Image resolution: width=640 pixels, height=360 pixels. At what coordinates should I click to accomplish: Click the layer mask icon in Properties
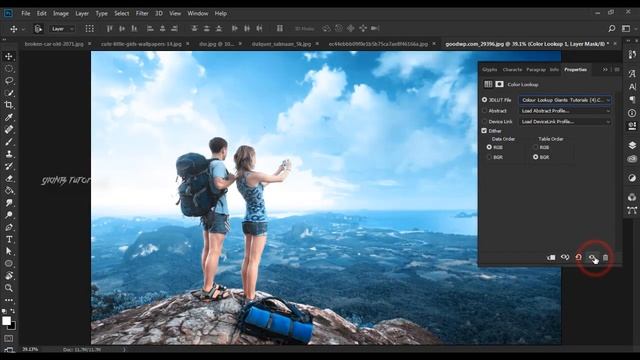tap(499, 84)
